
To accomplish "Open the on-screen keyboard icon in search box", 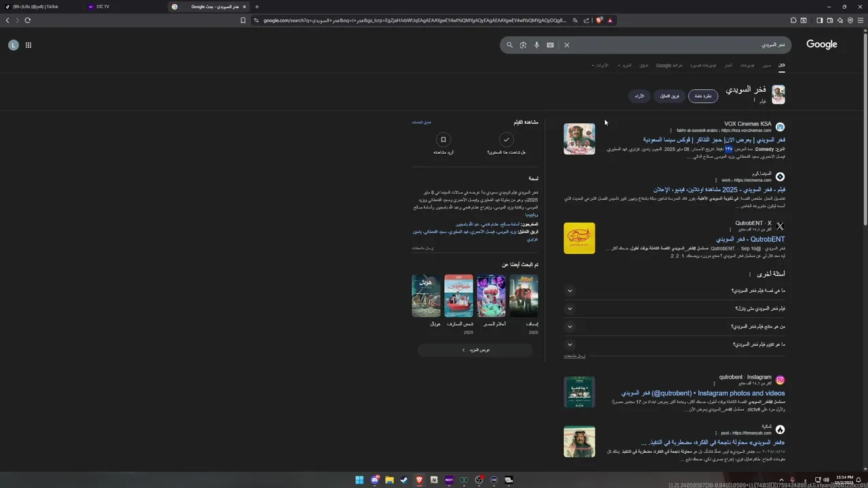I will (x=550, y=45).
